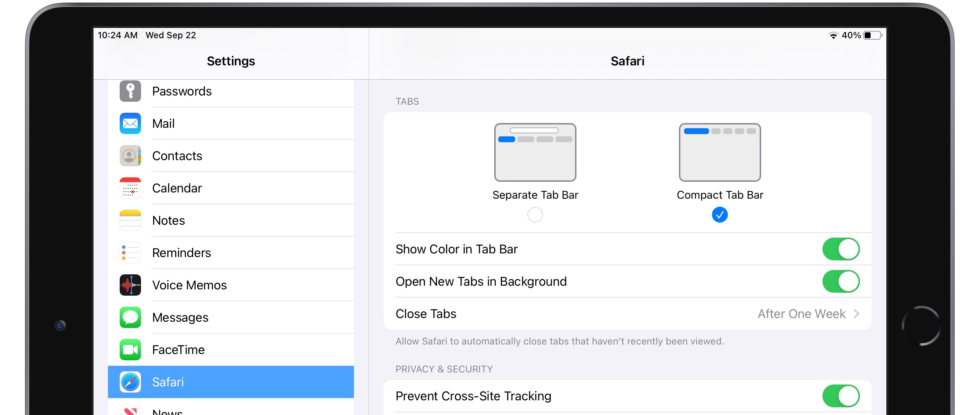
Task: Click the Separate Tab Bar preview image
Action: [x=535, y=152]
